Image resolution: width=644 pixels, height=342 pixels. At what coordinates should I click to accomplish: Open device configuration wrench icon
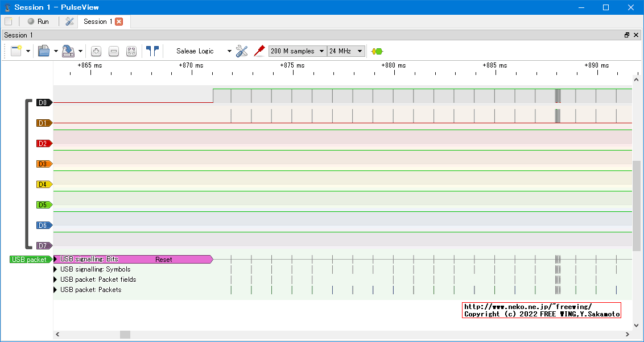tap(242, 51)
